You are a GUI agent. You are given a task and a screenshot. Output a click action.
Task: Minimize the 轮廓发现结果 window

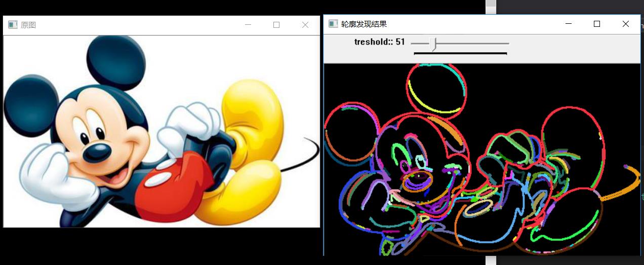coord(568,24)
